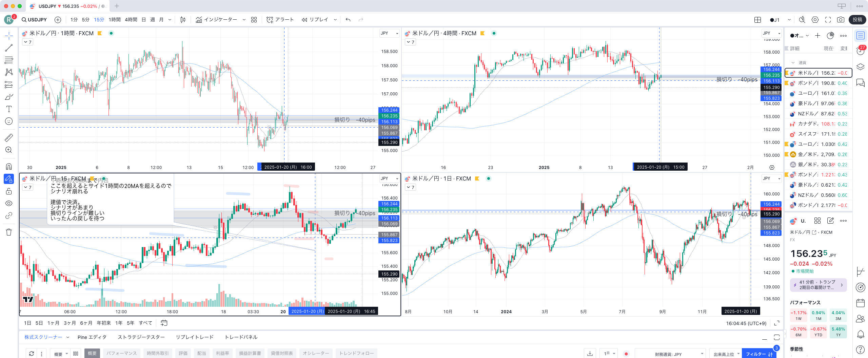This screenshot has height=358, width=868.
Task: Open go to date calendar icon
Action: click(x=164, y=323)
